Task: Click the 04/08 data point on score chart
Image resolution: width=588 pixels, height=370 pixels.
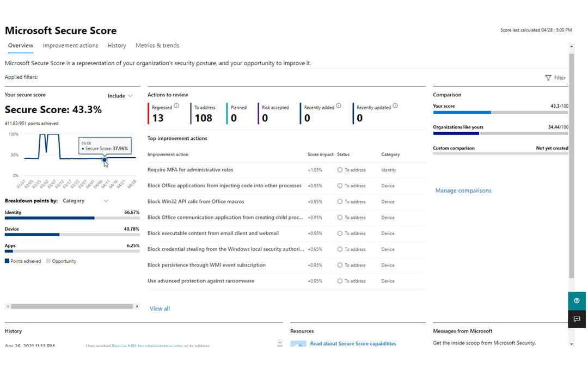Action: [x=104, y=159]
